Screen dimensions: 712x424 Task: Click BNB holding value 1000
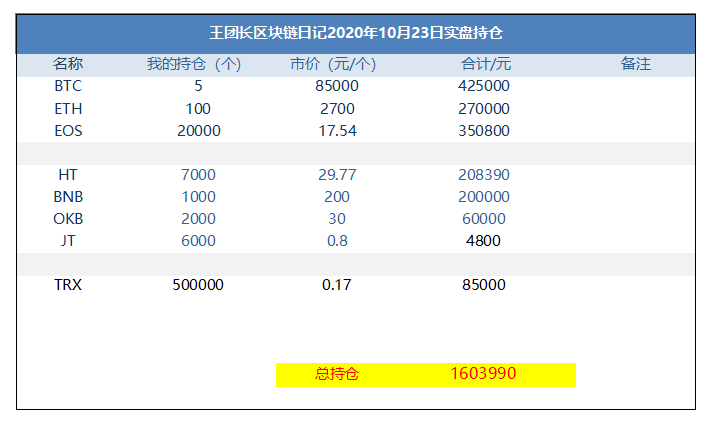198,197
